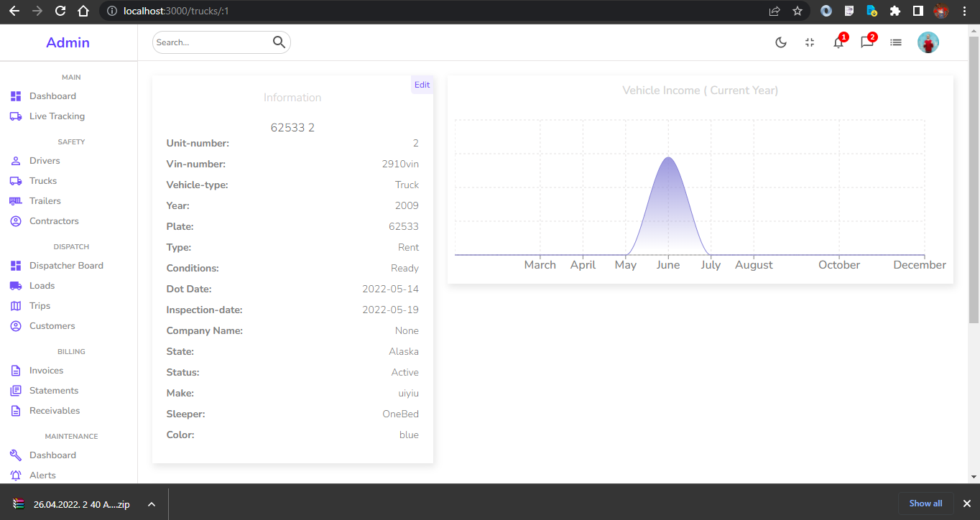Open Live Tracking from sidebar
This screenshot has width=980, height=520.
click(57, 116)
